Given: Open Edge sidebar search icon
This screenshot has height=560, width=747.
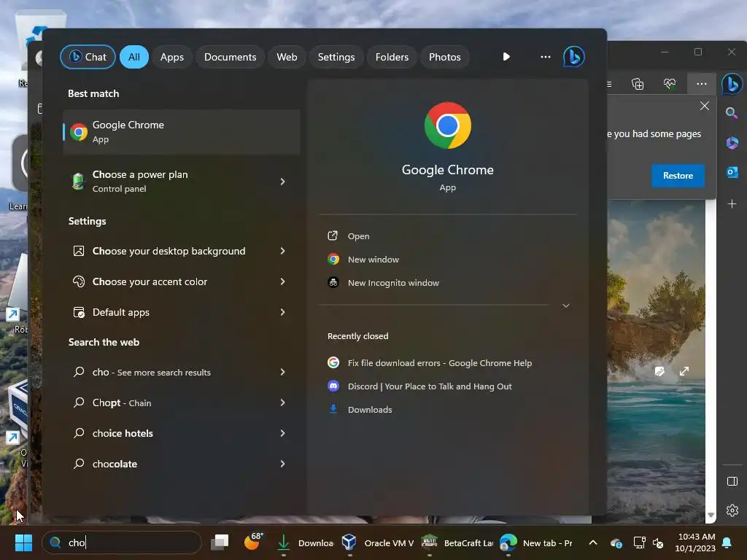Looking at the screenshot, I should coord(732,113).
